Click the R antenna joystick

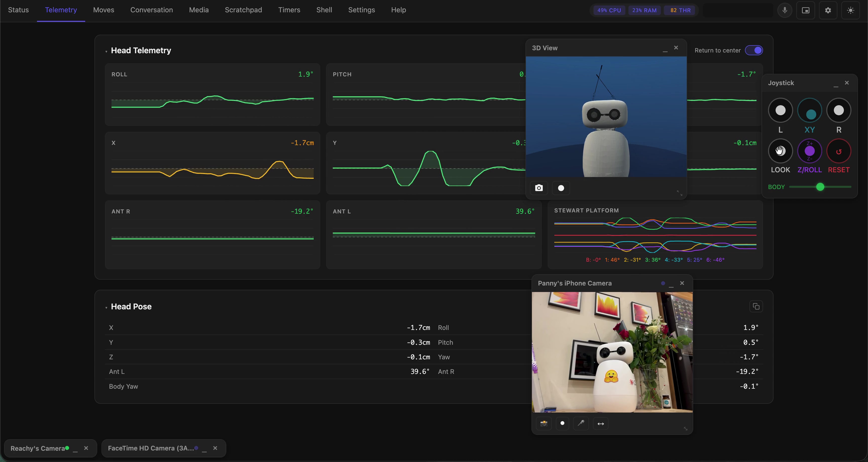pos(839,110)
